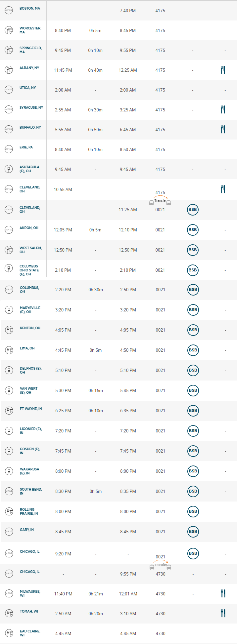Click the Kenton, OH station name
The height and width of the screenshot is (644, 237).
(30, 328)
